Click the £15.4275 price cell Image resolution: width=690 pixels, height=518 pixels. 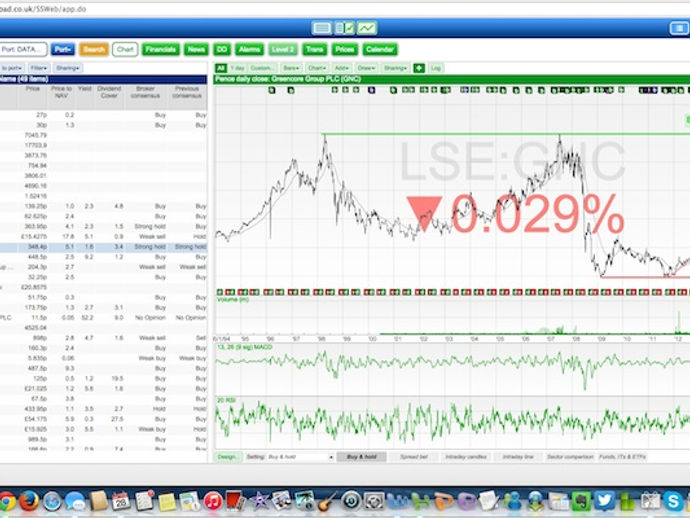34,237
